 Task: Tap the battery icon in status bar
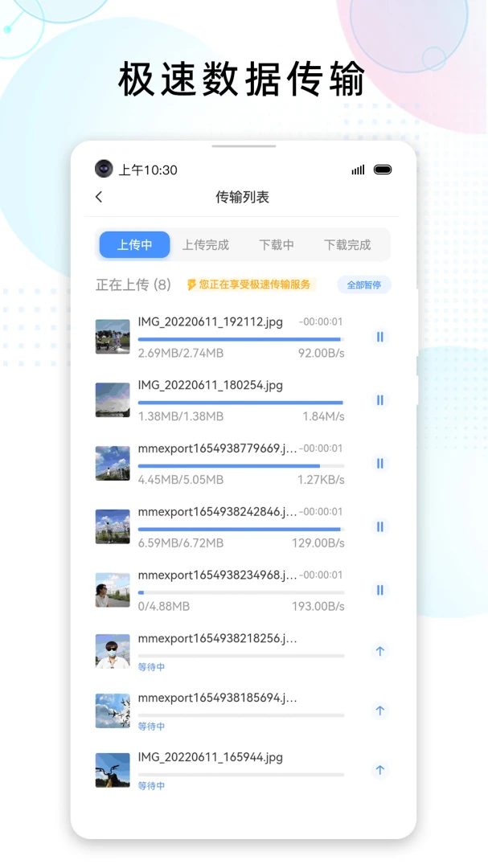tap(383, 170)
